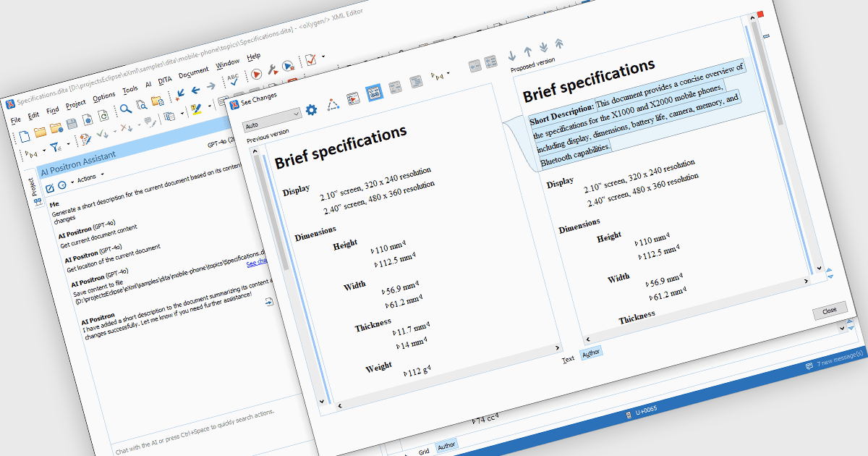Viewport: 868px width, 456px height.
Task: Open the DITA menu
Action: coord(165,80)
